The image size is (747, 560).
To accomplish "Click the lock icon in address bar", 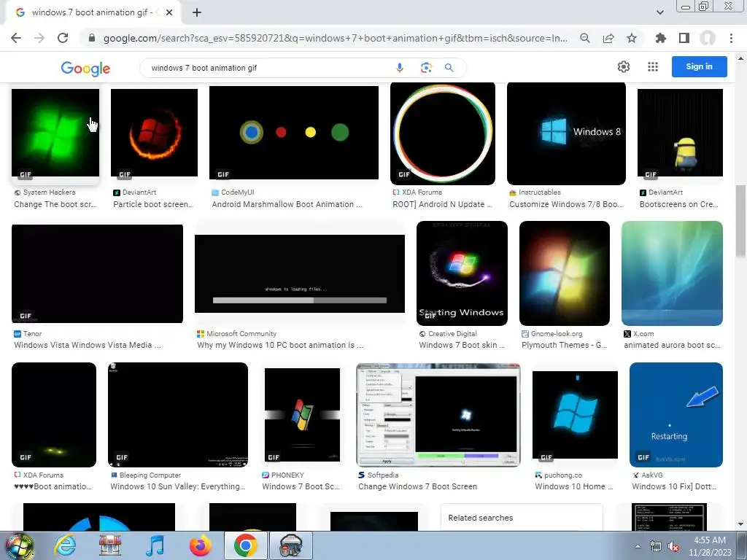I will (92, 38).
